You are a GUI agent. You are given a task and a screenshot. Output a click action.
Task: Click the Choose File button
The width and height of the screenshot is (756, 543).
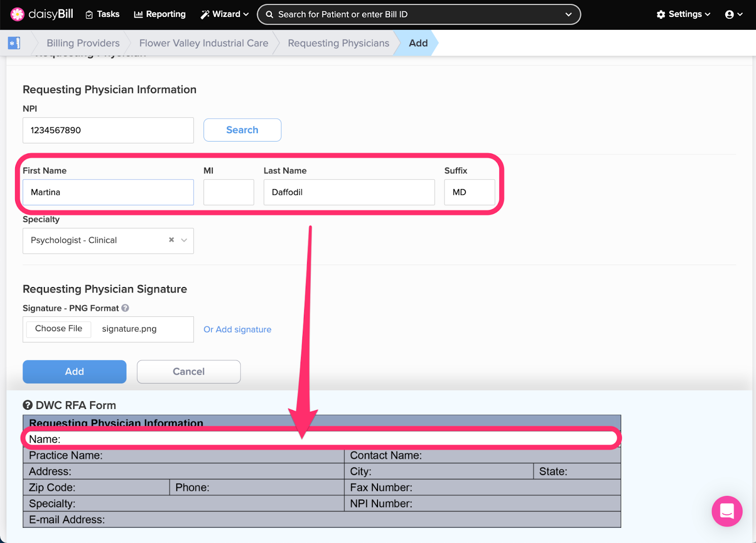coord(59,329)
